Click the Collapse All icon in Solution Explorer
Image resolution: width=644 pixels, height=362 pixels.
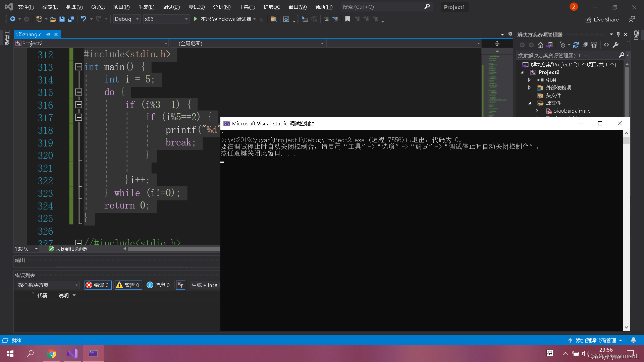coord(585,45)
